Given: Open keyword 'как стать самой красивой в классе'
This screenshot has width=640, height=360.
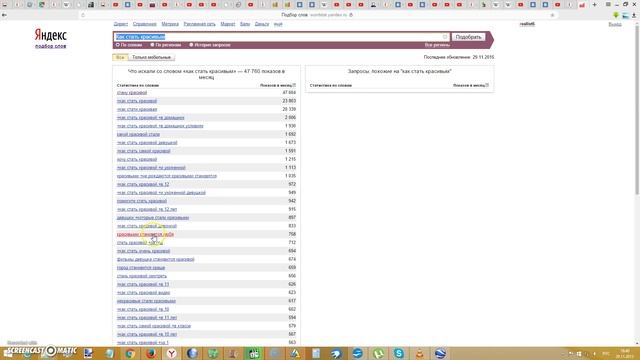Looking at the screenshot, I should [154, 326].
